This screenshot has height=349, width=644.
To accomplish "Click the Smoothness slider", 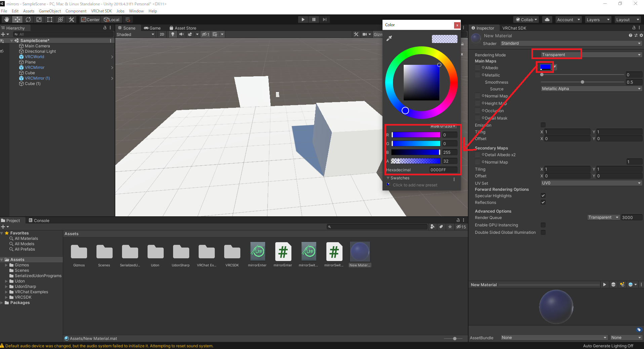I will [583, 82].
